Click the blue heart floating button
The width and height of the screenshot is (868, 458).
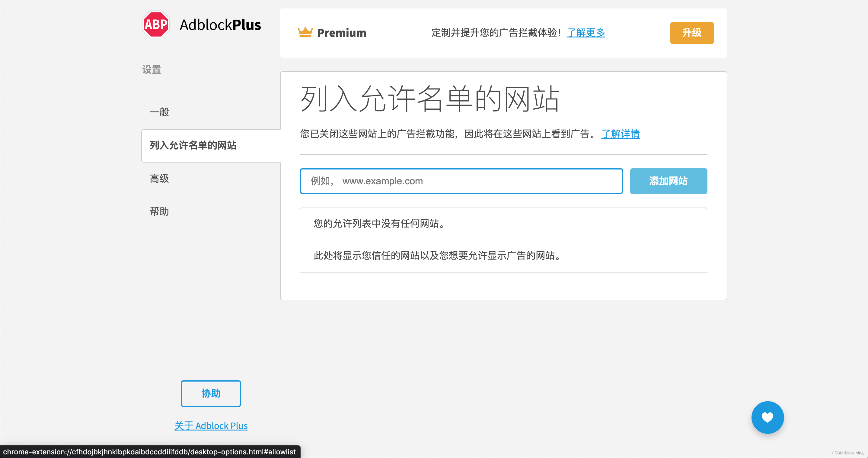[767, 417]
